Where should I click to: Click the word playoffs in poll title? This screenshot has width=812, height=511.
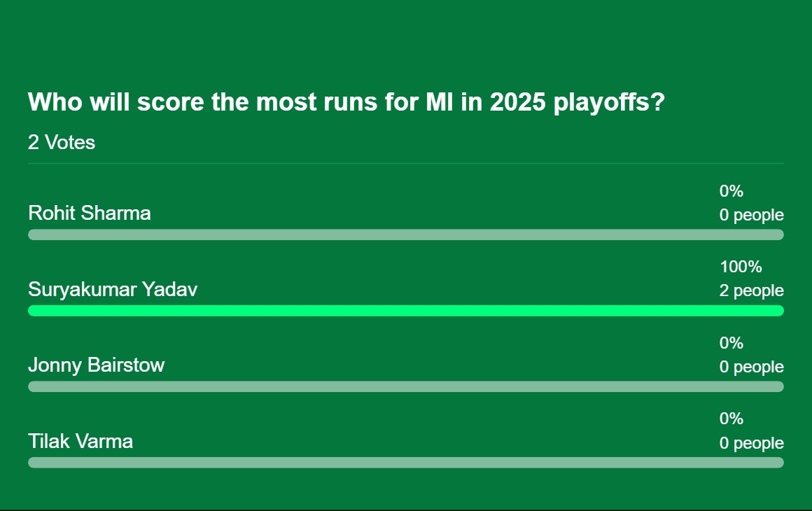608,103
